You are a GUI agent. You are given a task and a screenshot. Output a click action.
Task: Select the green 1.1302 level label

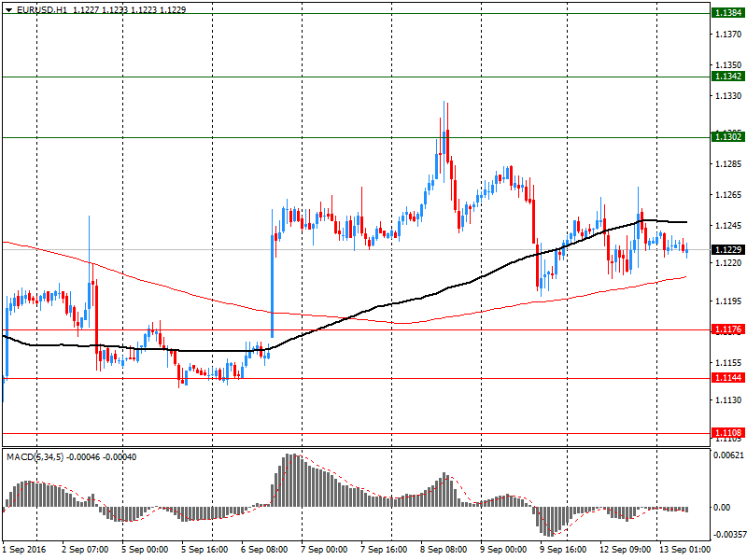(728, 136)
